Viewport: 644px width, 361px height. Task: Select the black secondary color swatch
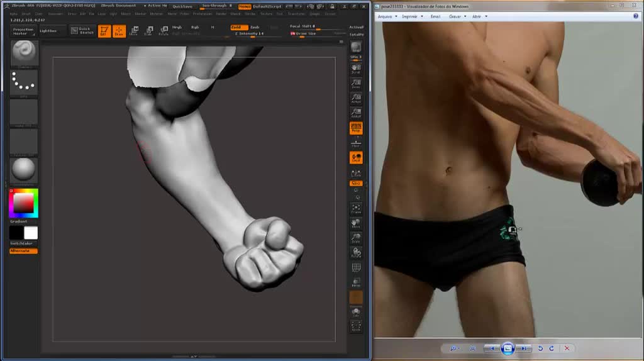click(x=16, y=233)
